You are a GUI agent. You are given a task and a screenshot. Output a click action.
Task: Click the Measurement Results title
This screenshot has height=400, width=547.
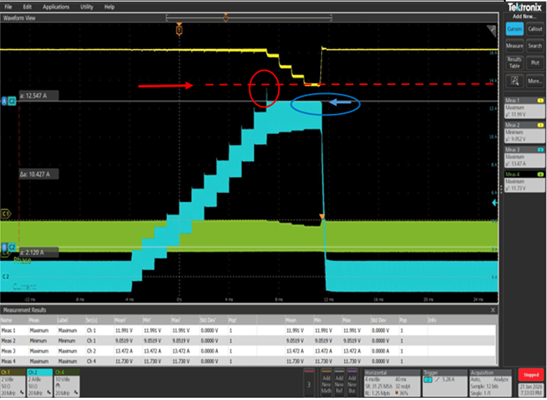pyautogui.click(x=24, y=310)
